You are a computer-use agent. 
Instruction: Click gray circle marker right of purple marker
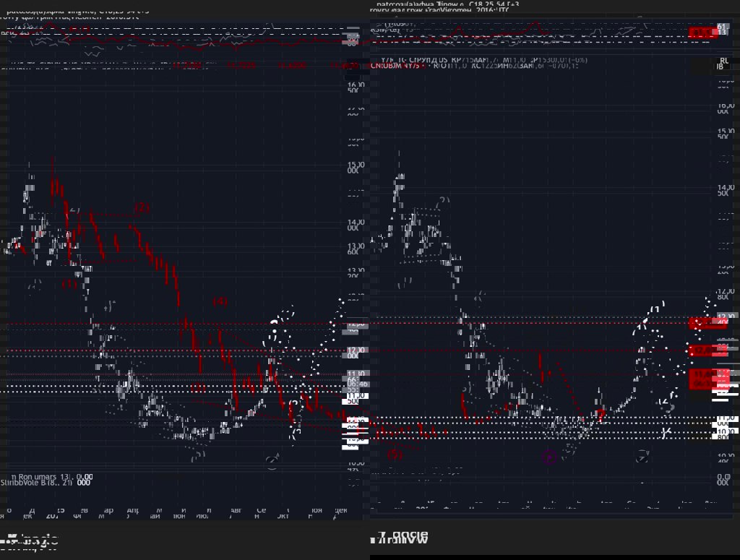point(642,457)
